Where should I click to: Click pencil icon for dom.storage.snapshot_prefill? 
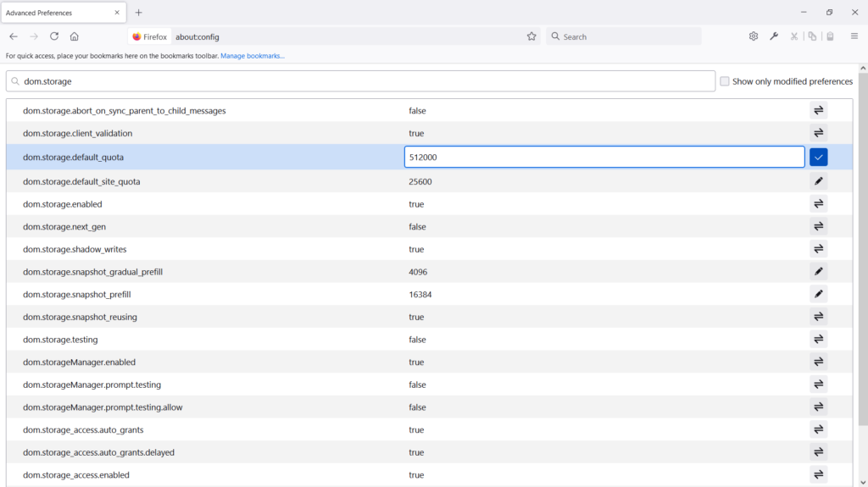(x=818, y=294)
